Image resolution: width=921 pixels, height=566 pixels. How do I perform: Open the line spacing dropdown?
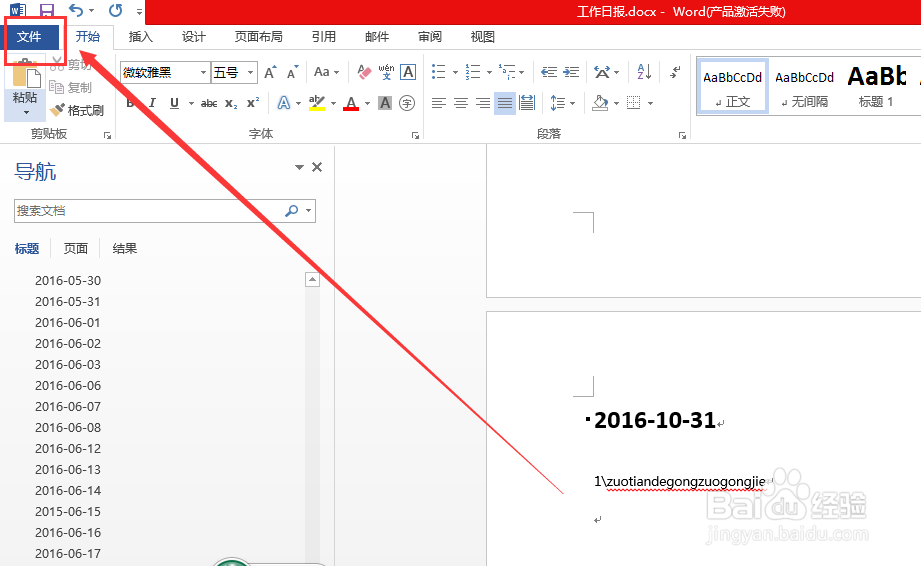(563, 103)
